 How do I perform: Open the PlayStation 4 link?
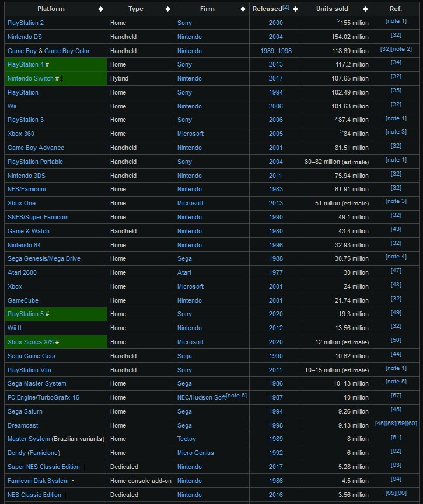click(26, 64)
